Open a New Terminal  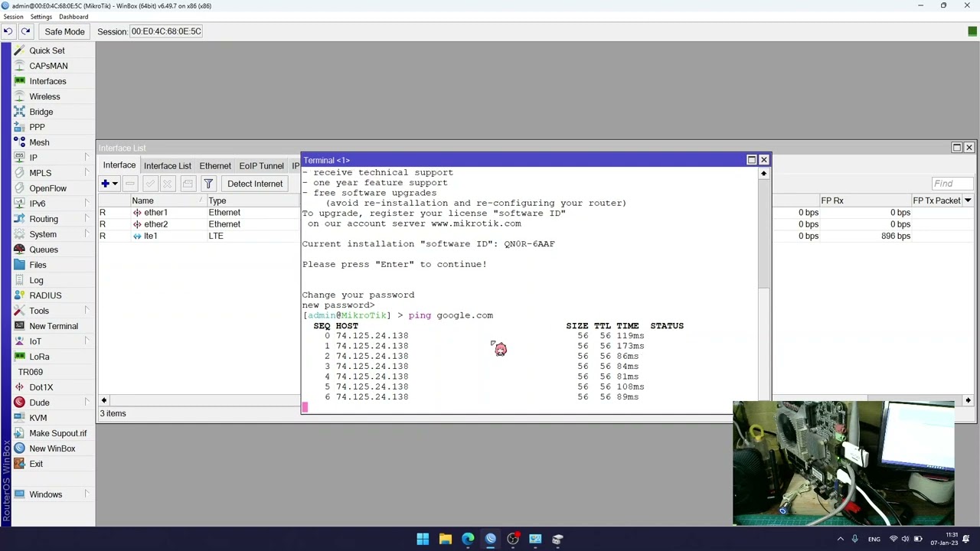(x=54, y=326)
